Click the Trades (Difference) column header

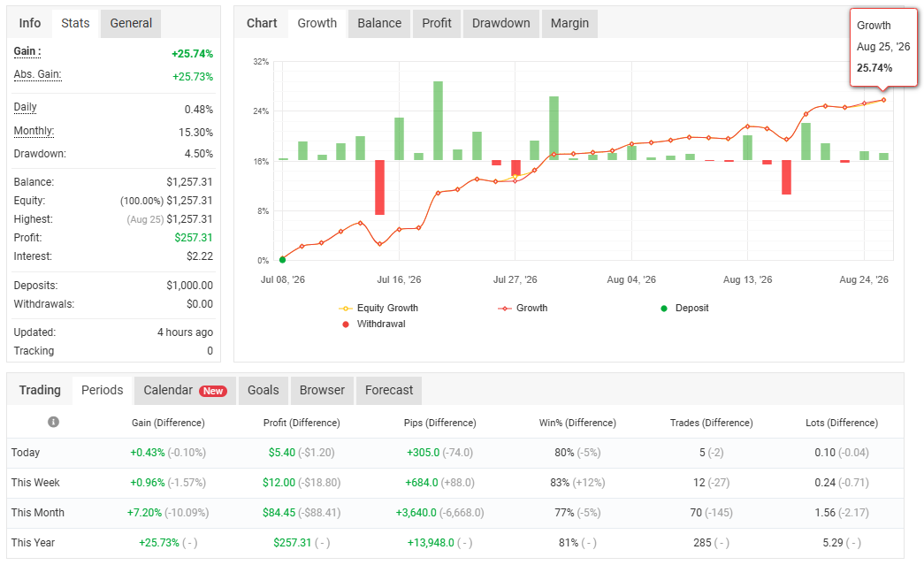[711, 423]
